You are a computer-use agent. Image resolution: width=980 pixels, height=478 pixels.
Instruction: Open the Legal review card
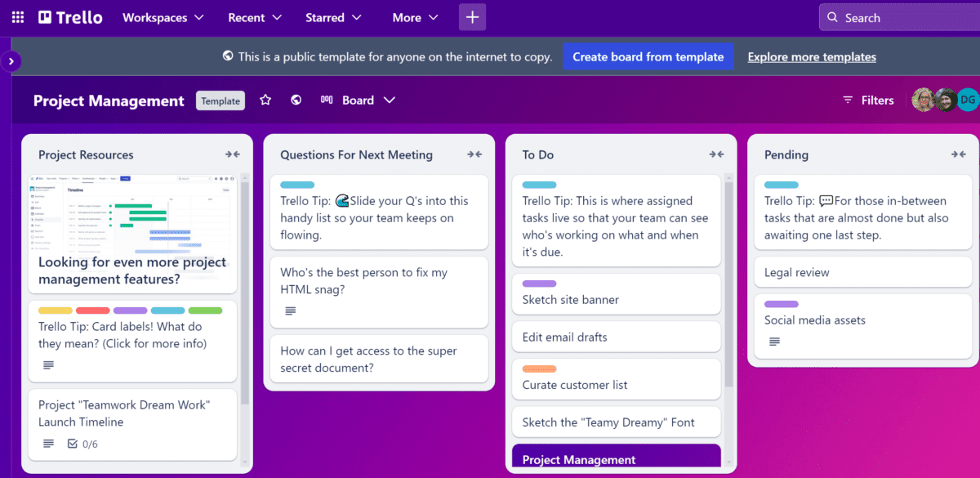[x=863, y=272]
